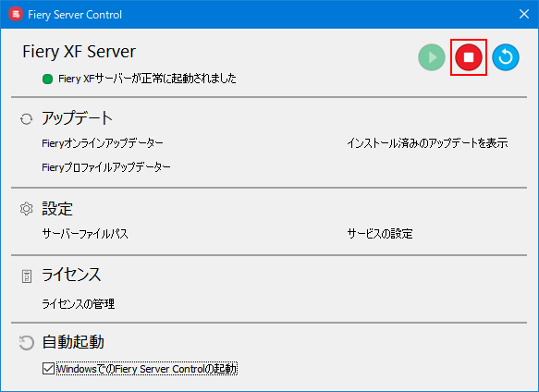Viewport: 539px width, 392px height.
Task: Click インストール済みのアップデートを表示
Action: pyautogui.click(x=427, y=143)
